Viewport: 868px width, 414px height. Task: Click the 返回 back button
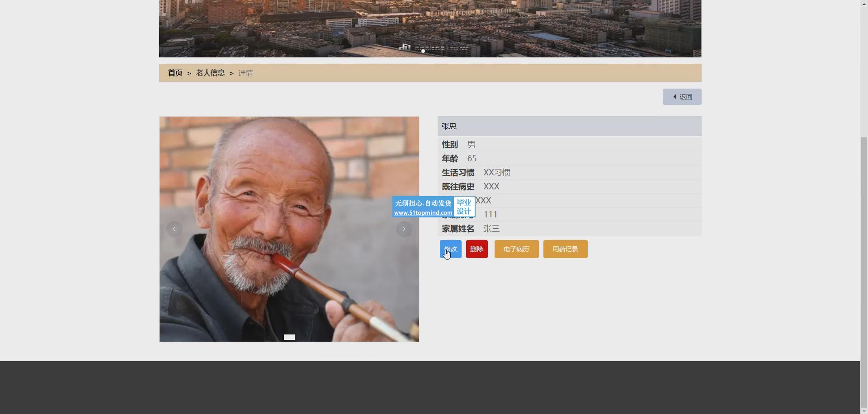click(x=682, y=97)
